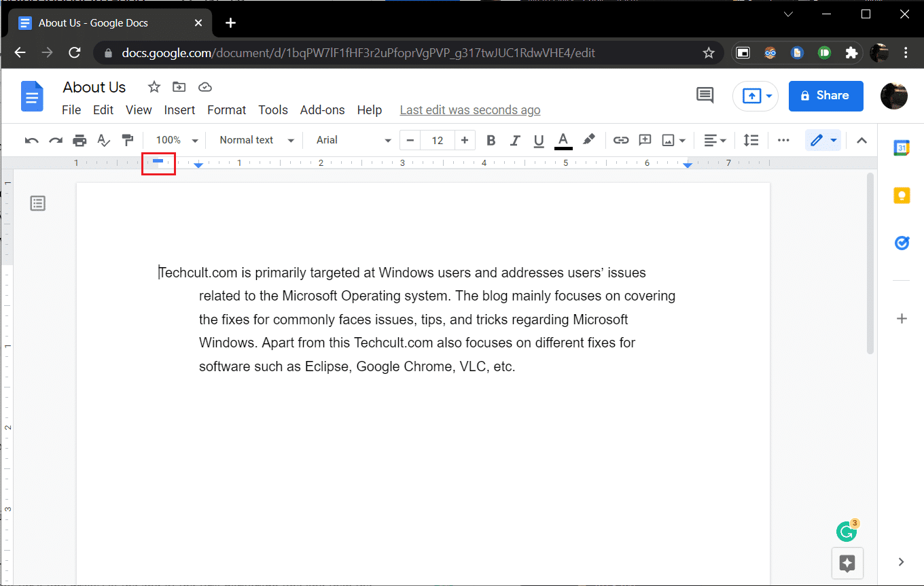Open the Format menu
924x586 pixels.
pyautogui.click(x=226, y=110)
